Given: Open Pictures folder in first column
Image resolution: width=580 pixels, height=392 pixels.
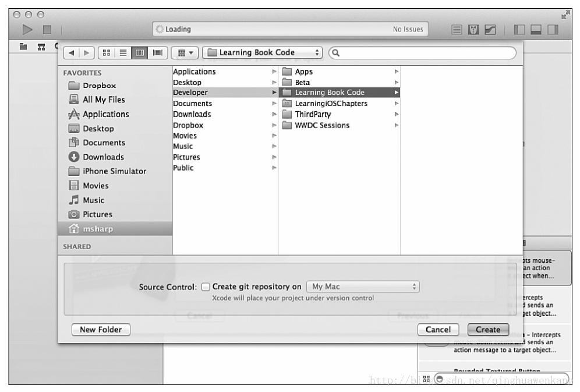Looking at the screenshot, I should tap(225, 157).
